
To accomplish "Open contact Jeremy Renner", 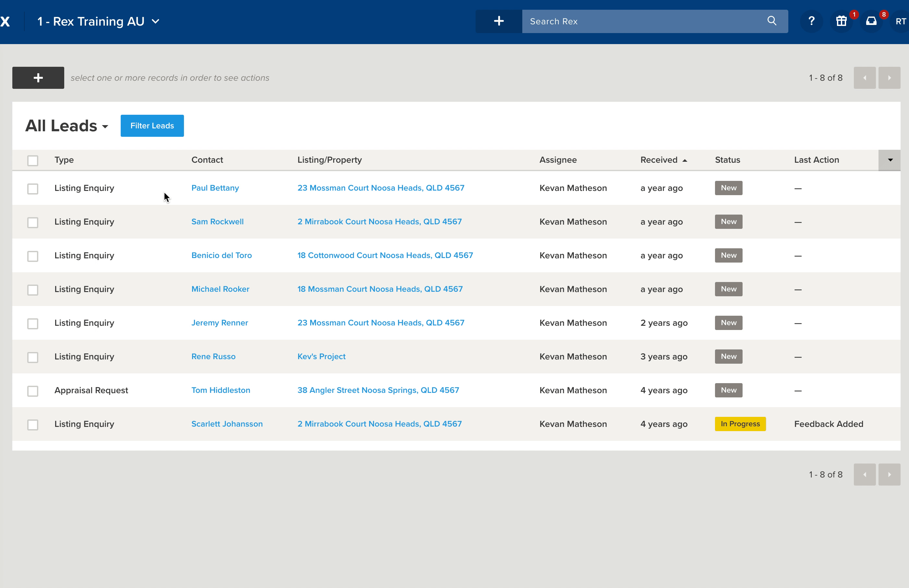I will tap(220, 323).
